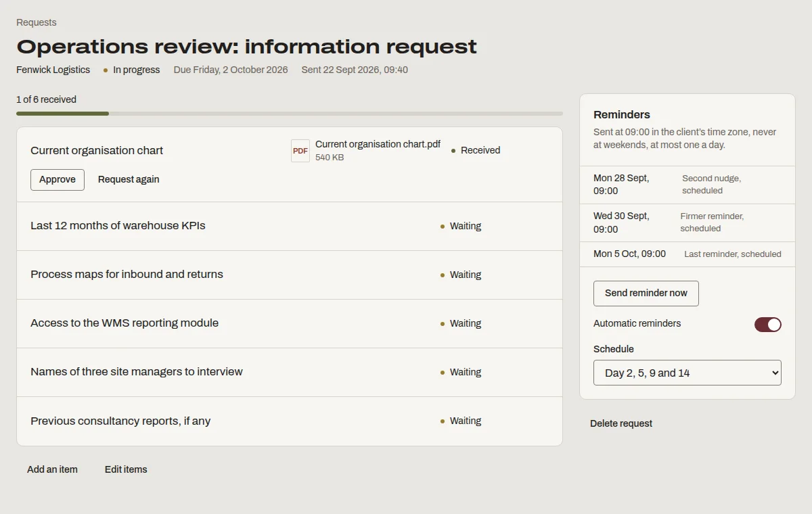Click the 540 KB file size

tap(330, 157)
